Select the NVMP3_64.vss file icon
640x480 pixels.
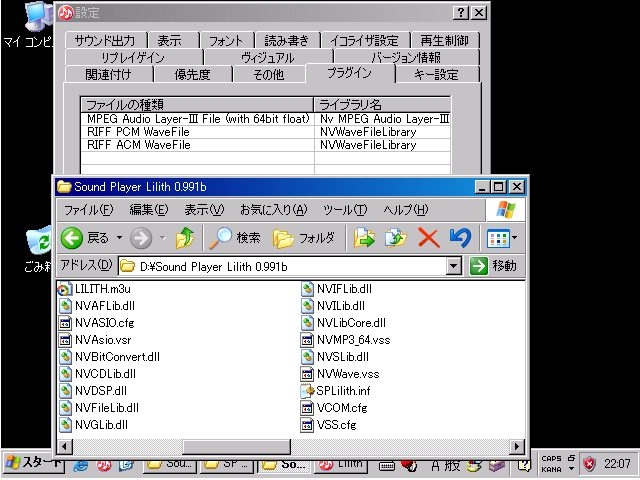(307, 340)
